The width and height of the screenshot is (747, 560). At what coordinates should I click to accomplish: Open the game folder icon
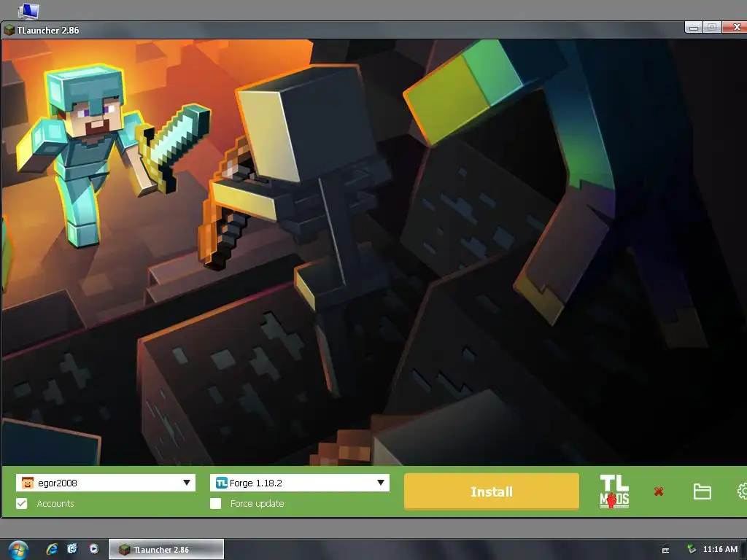(703, 491)
